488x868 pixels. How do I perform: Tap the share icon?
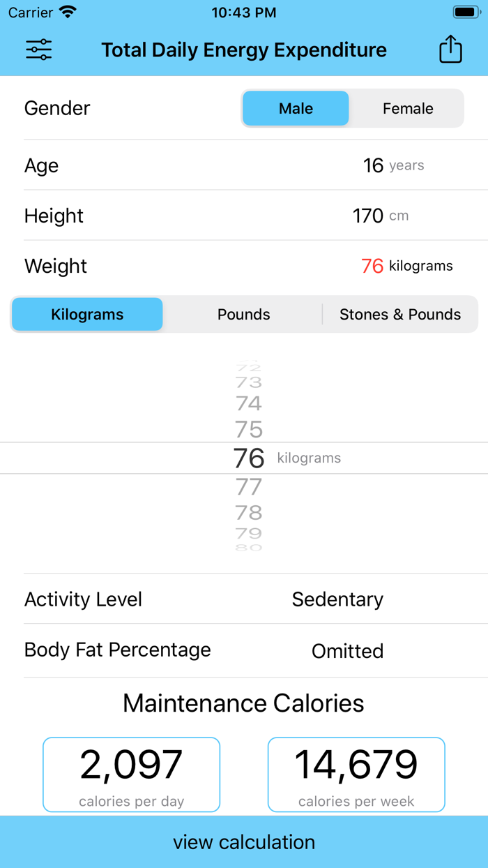click(450, 50)
